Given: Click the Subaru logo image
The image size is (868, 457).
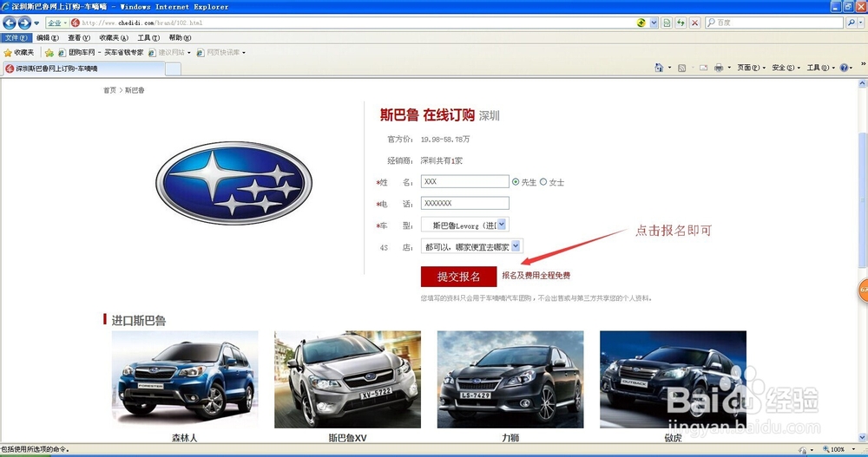Looking at the screenshot, I should coord(233,183).
